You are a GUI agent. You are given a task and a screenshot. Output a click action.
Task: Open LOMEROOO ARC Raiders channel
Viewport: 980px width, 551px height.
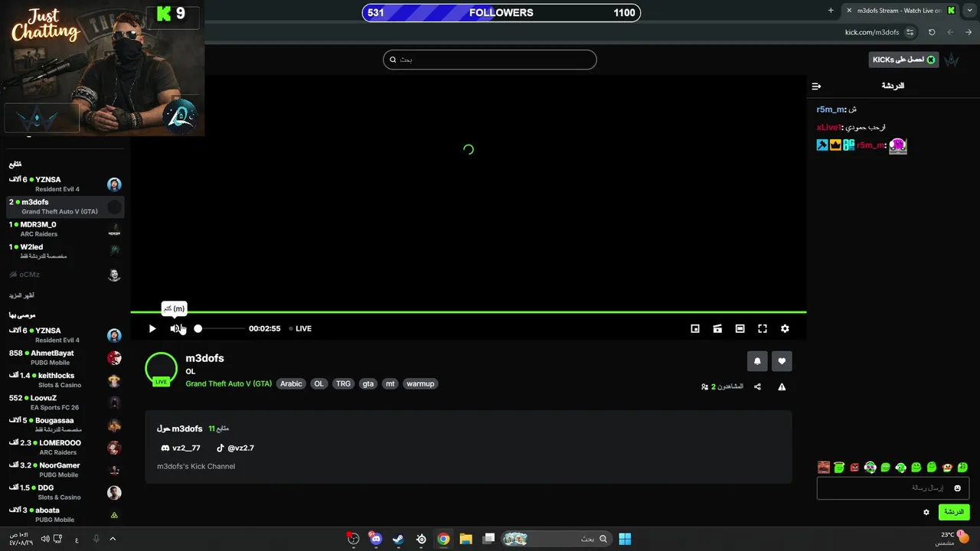(x=65, y=447)
